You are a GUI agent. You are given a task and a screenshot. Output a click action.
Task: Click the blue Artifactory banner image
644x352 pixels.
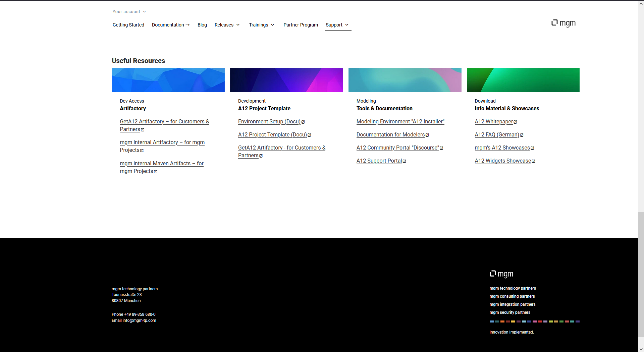pyautogui.click(x=168, y=80)
